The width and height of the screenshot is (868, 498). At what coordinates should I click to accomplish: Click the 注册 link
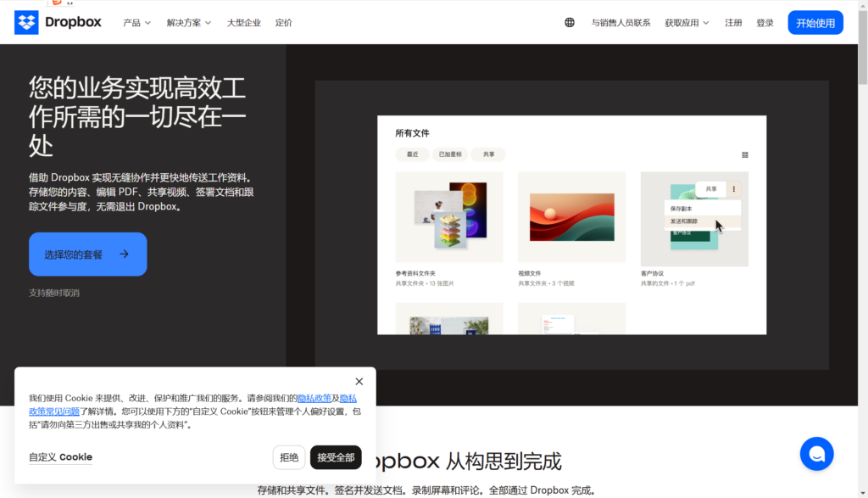pyautogui.click(x=733, y=23)
